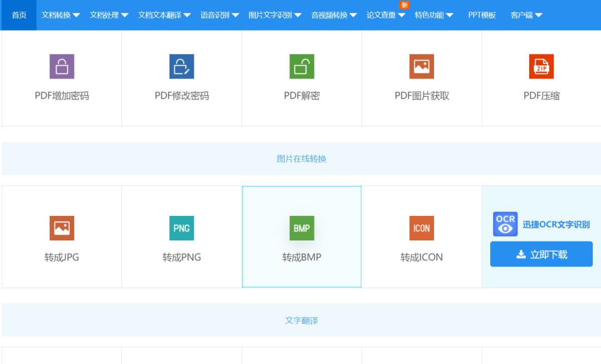Screen dimensions: 601x364
Task: Click the orange ICON conversion icon
Action: (x=421, y=228)
